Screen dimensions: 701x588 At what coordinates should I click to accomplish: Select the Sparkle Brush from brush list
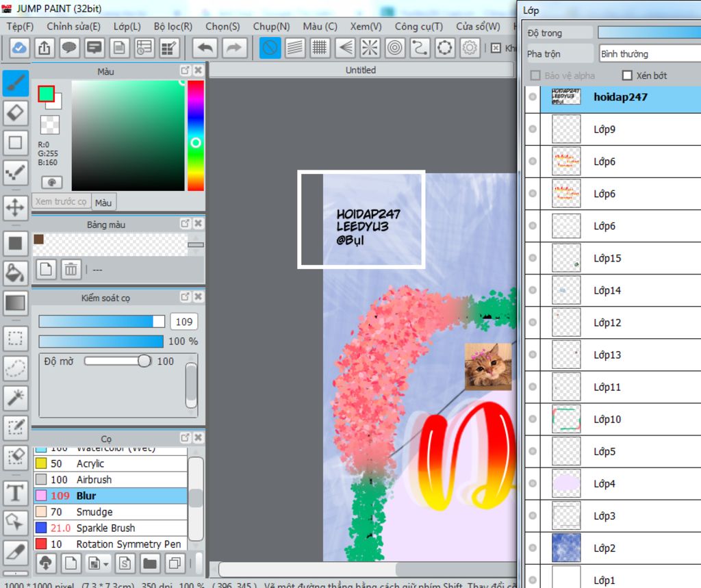point(105,528)
